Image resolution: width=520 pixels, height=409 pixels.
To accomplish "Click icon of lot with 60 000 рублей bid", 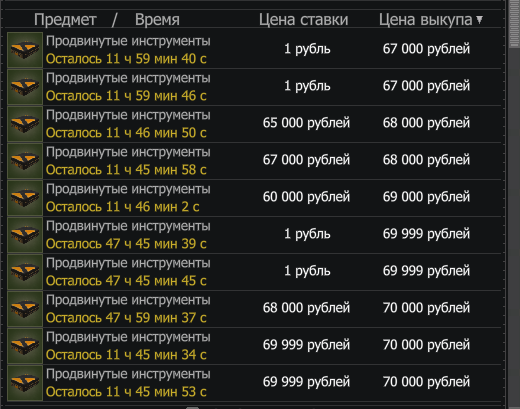I will coord(25,198).
